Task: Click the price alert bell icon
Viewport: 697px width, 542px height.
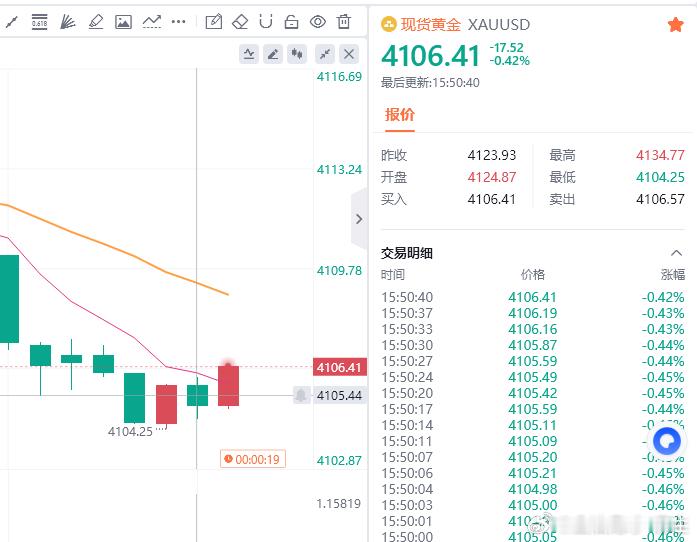Action: (x=301, y=395)
